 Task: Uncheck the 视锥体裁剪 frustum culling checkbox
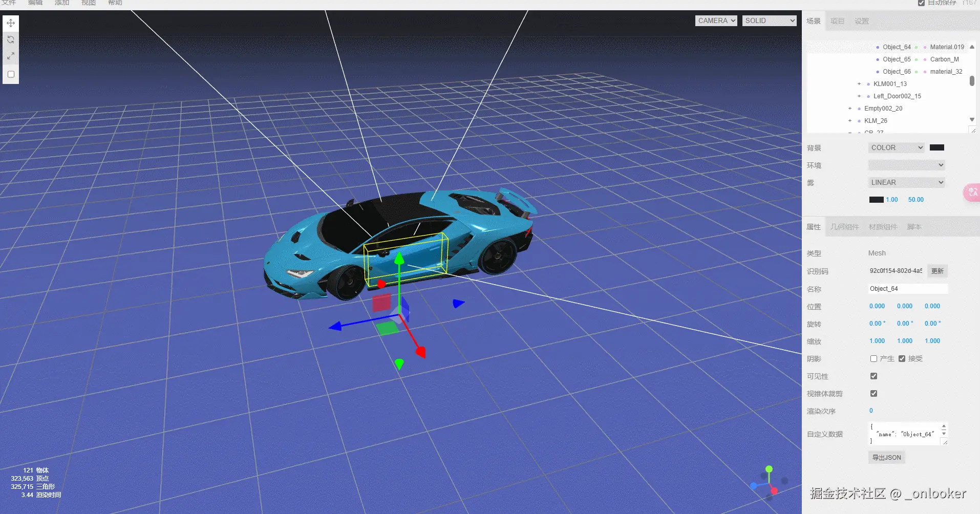click(x=874, y=394)
